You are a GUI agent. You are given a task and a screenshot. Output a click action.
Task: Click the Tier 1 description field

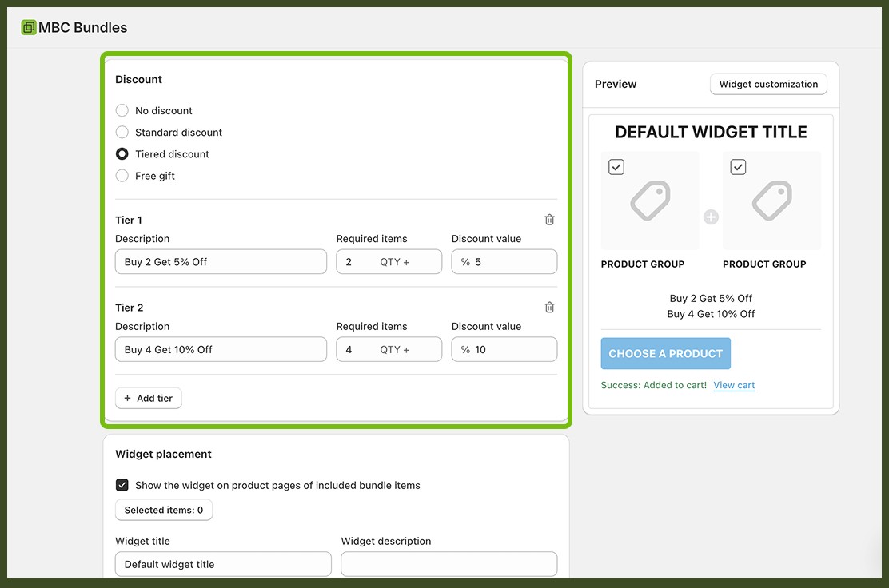coord(221,261)
